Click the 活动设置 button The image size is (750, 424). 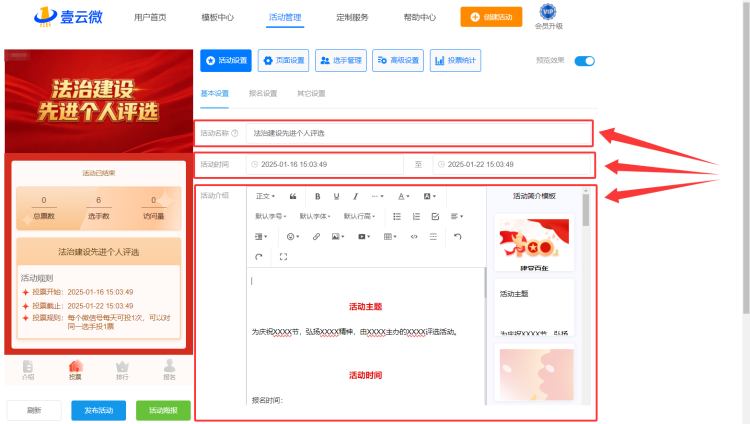click(226, 60)
